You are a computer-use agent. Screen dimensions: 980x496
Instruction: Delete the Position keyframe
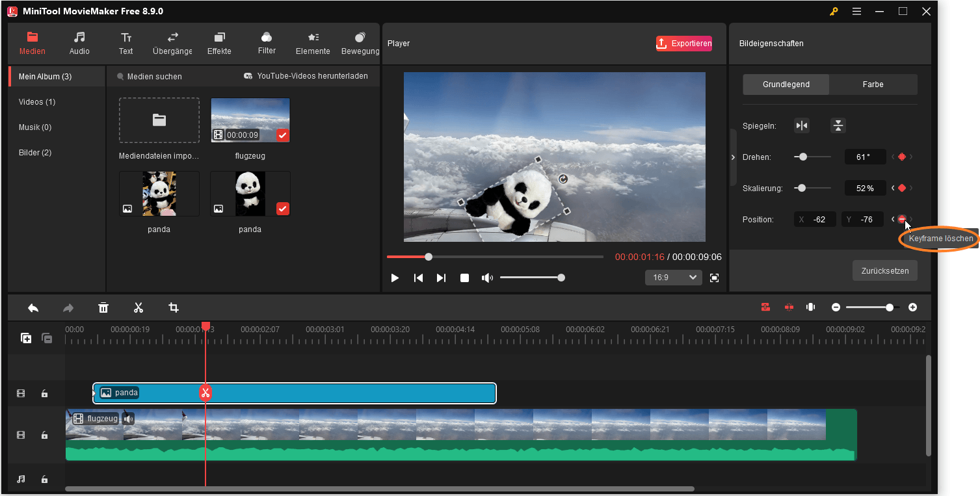[901, 220]
